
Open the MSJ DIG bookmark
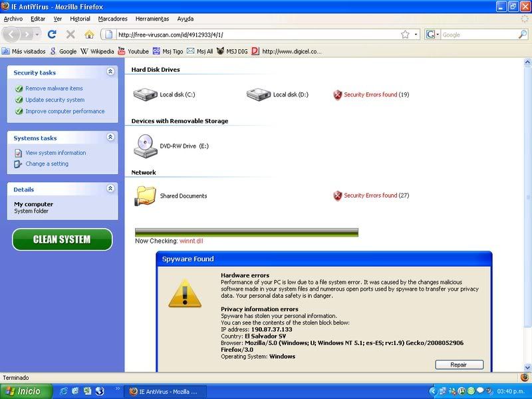[232, 51]
